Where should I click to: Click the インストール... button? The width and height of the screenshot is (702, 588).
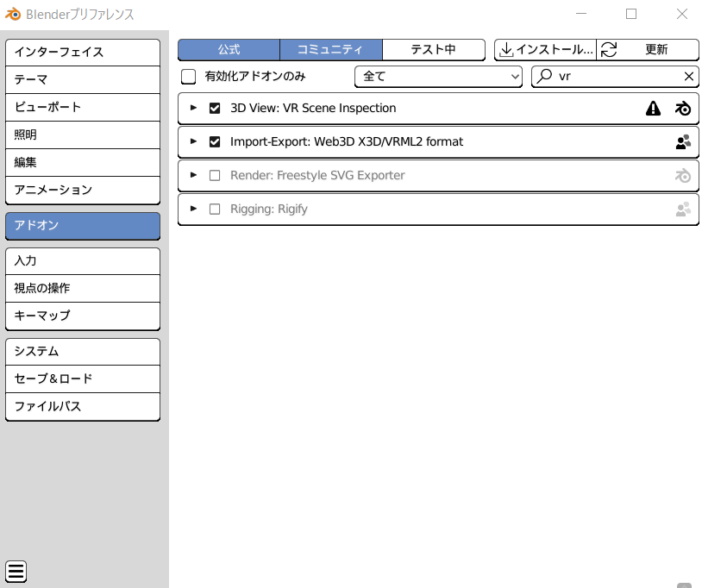coord(545,50)
